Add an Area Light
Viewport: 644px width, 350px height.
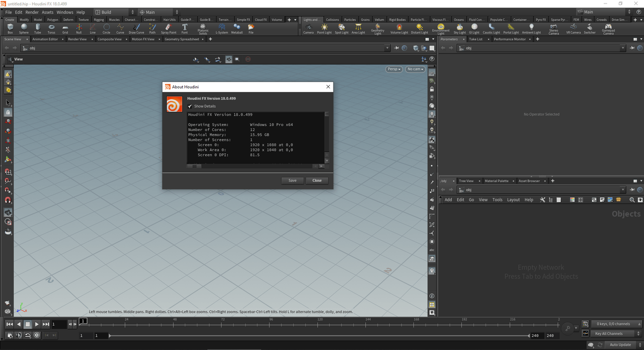[358, 29]
